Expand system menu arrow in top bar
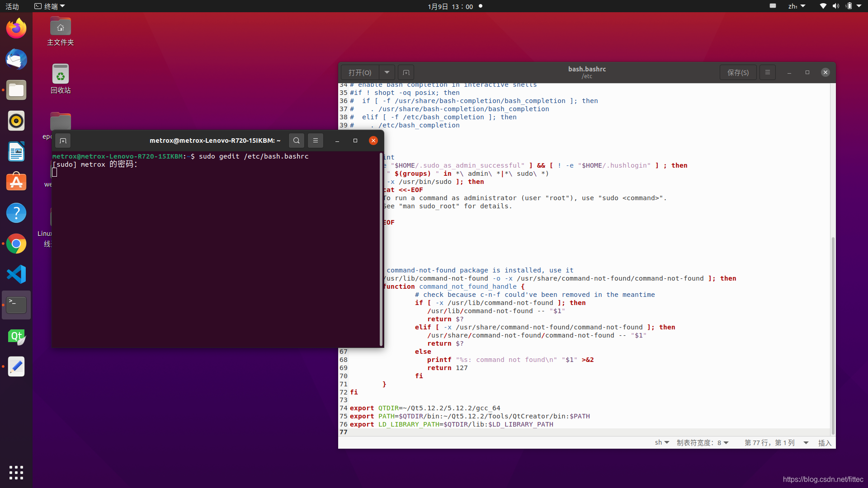Image resolution: width=868 pixels, height=488 pixels. pos(859,6)
